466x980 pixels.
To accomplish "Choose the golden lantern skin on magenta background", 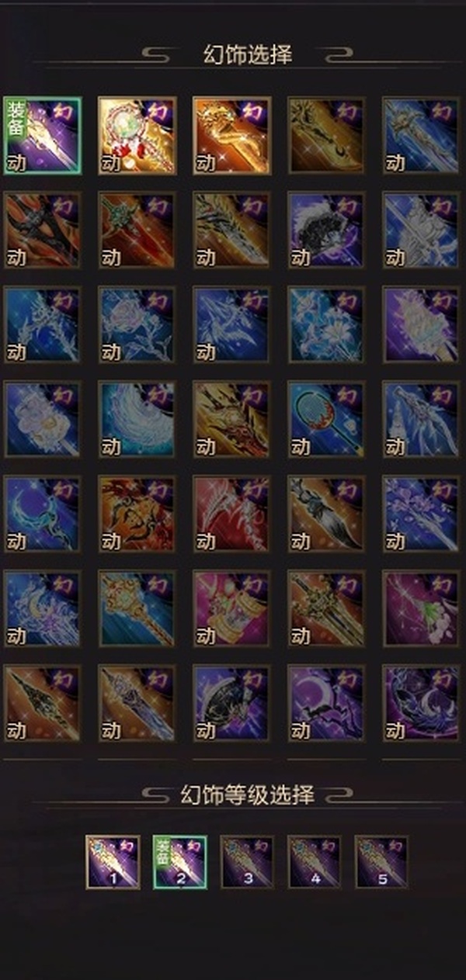I will pos(232,609).
